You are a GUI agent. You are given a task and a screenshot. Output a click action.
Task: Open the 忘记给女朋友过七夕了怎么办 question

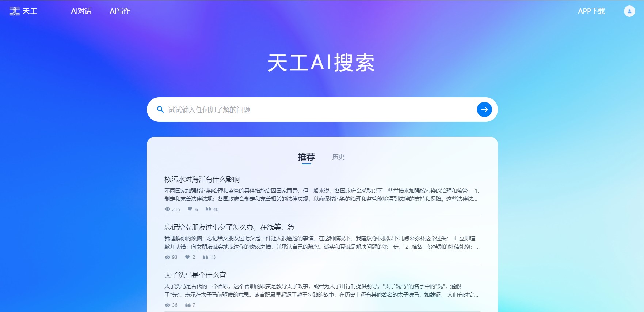[229, 227]
